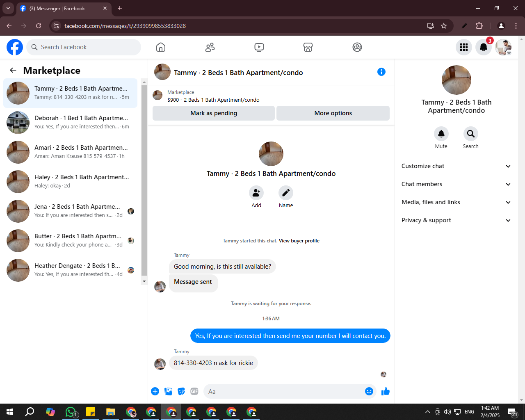
Task: Open browser extensions puzzle icon
Action: pyautogui.click(x=479, y=26)
